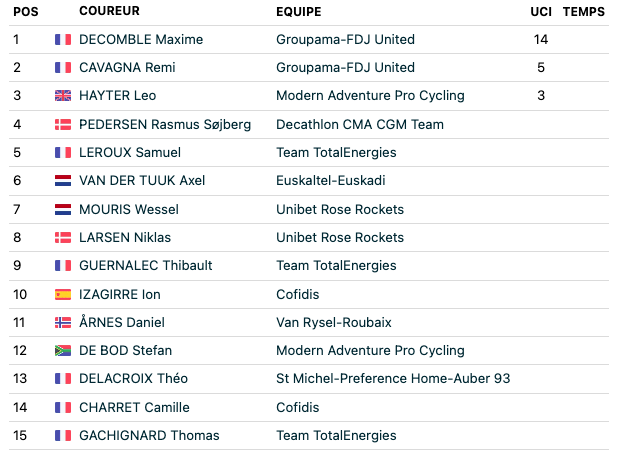
Task: Click the UCI column header
Action: point(541,11)
